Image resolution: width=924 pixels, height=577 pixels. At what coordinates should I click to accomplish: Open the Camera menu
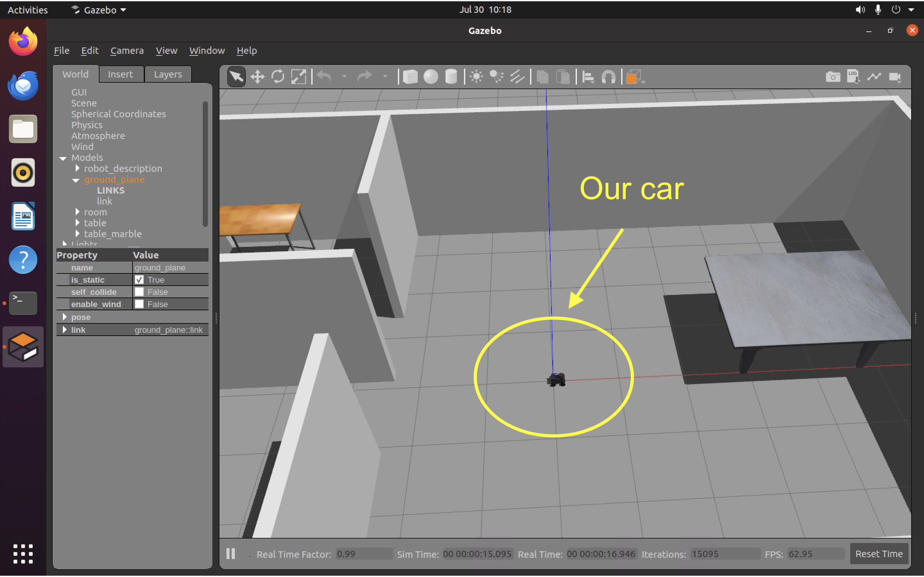[127, 50]
